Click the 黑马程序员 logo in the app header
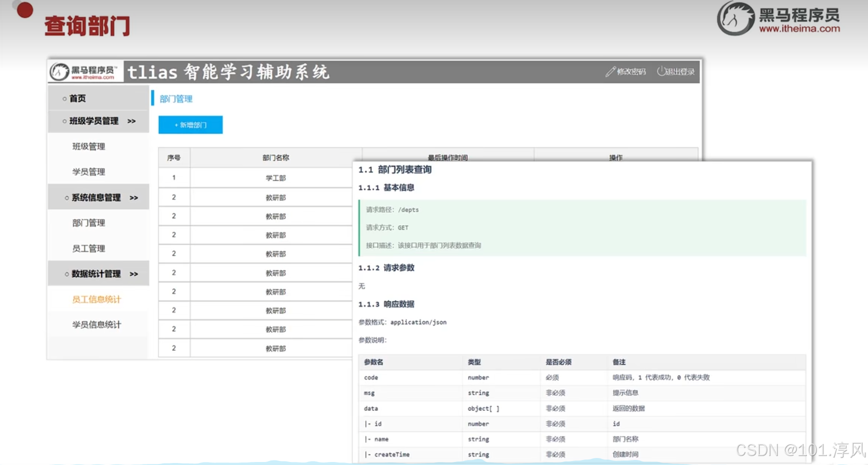 85,72
